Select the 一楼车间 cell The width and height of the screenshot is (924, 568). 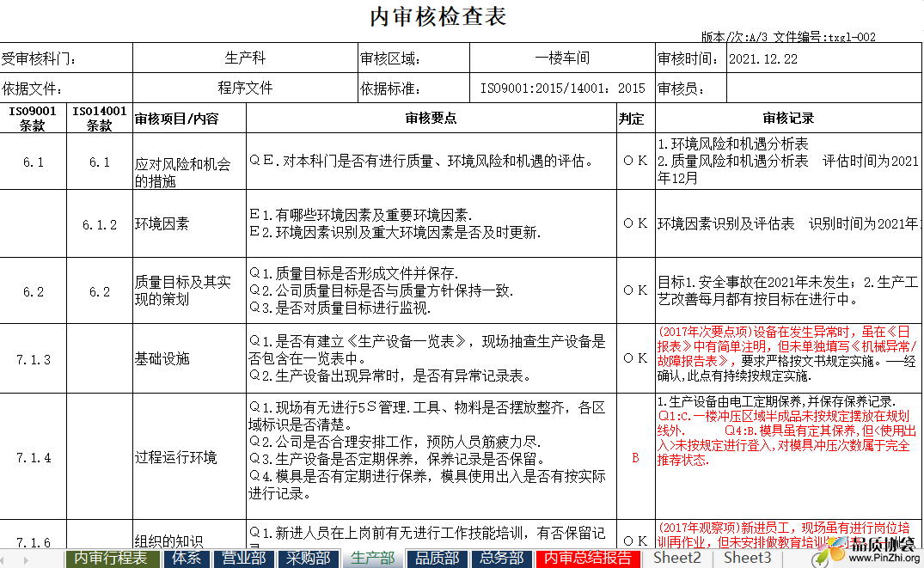(562, 58)
